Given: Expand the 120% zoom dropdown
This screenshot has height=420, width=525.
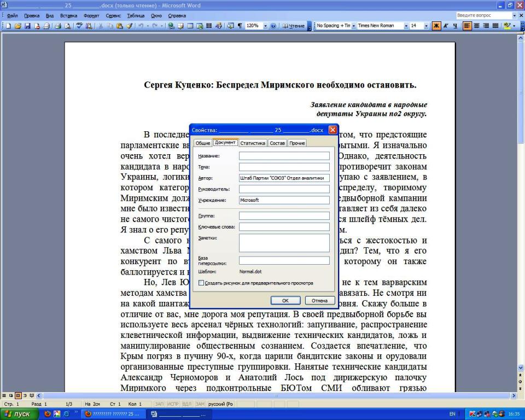Looking at the screenshot, I should [x=266, y=26].
